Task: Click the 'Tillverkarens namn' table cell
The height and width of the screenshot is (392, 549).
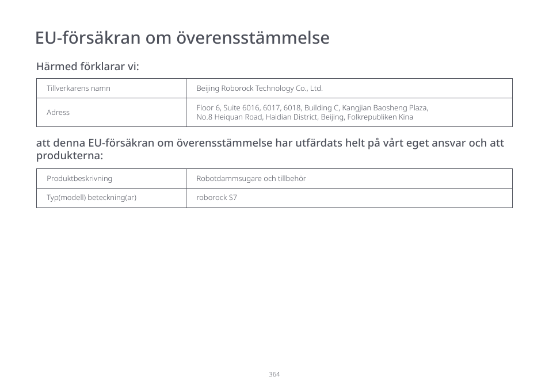Action: (111, 89)
